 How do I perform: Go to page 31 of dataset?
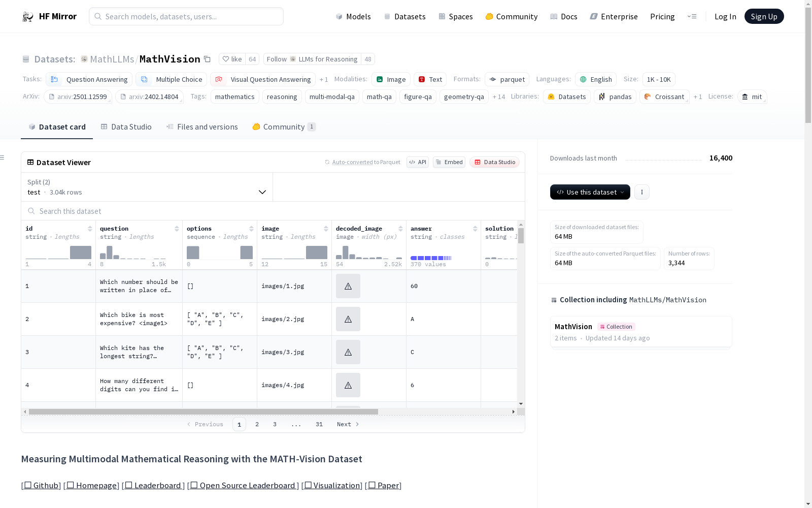[319, 424]
